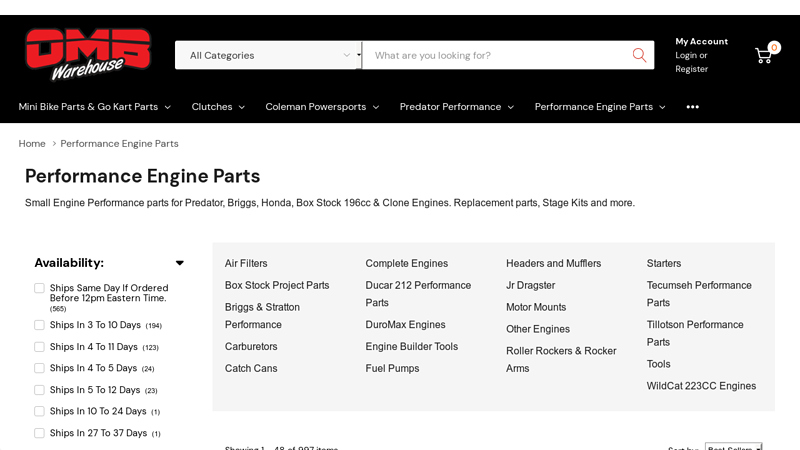The image size is (800, 450).
Task: Open the three-dots more menu
Action: click(692, 107)
